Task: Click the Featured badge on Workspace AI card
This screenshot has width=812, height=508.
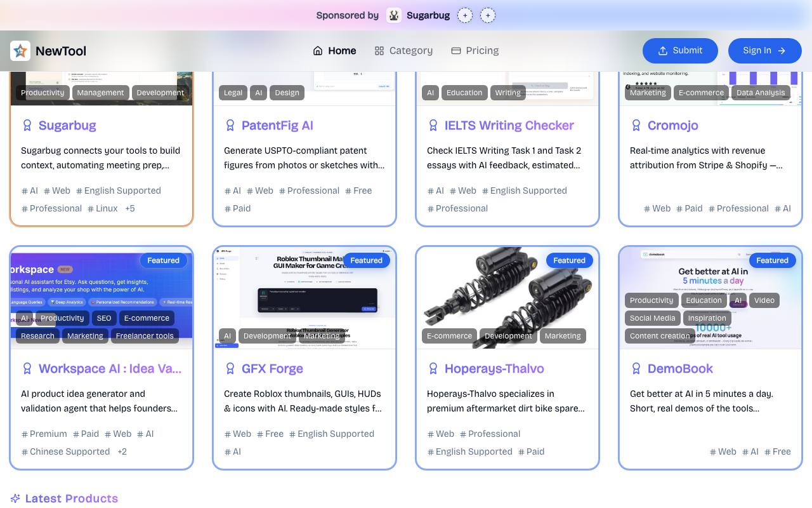Action: click(163, 260)
